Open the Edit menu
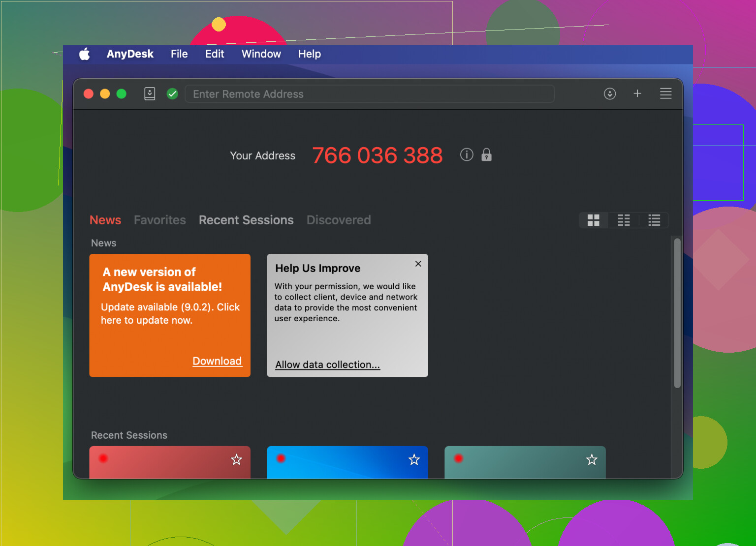 pos(215,54)
